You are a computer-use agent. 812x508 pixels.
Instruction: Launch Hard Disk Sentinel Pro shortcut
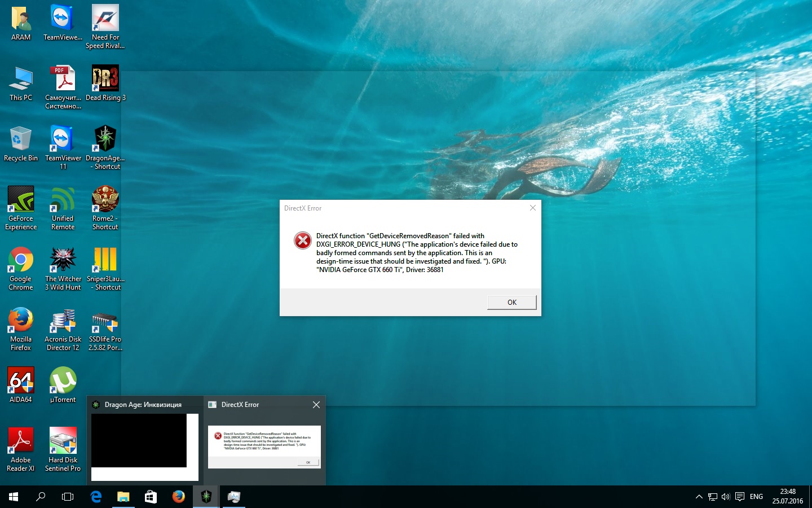63,450
